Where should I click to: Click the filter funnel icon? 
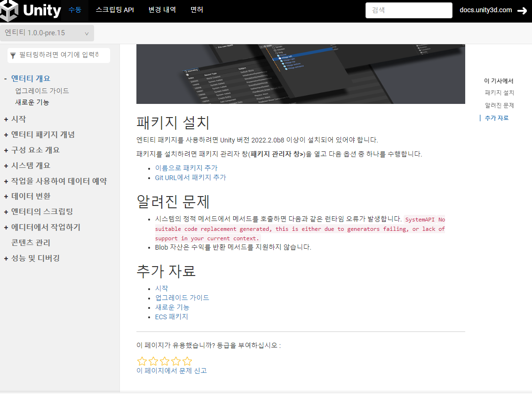point(13,55)
